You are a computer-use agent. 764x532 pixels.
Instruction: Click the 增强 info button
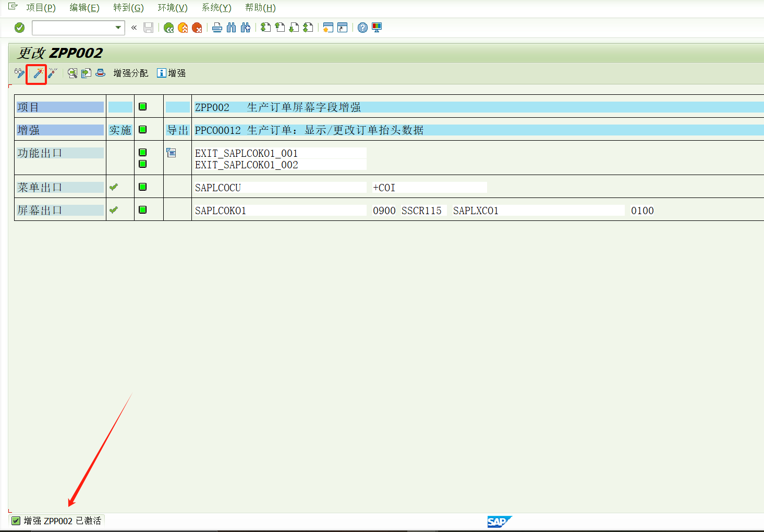[172, 73]
